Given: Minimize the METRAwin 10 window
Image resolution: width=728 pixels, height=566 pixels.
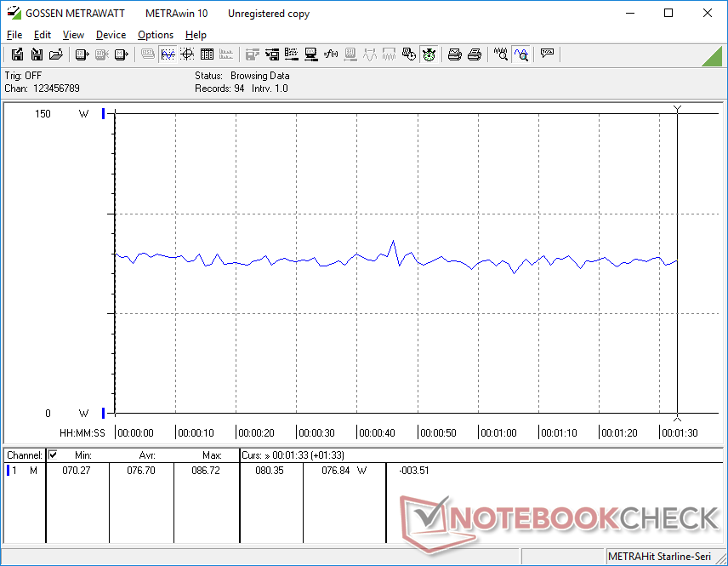Looking at the screenshot, I should (630, 13).
